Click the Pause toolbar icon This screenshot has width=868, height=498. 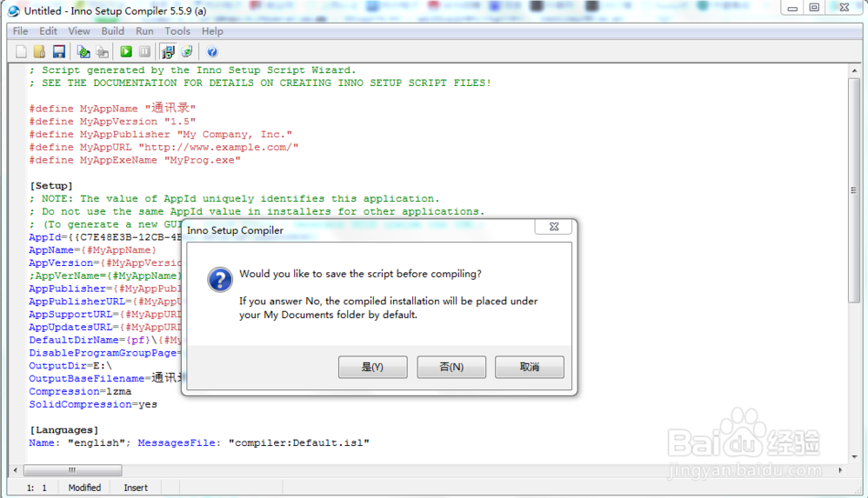click(144, 52)
